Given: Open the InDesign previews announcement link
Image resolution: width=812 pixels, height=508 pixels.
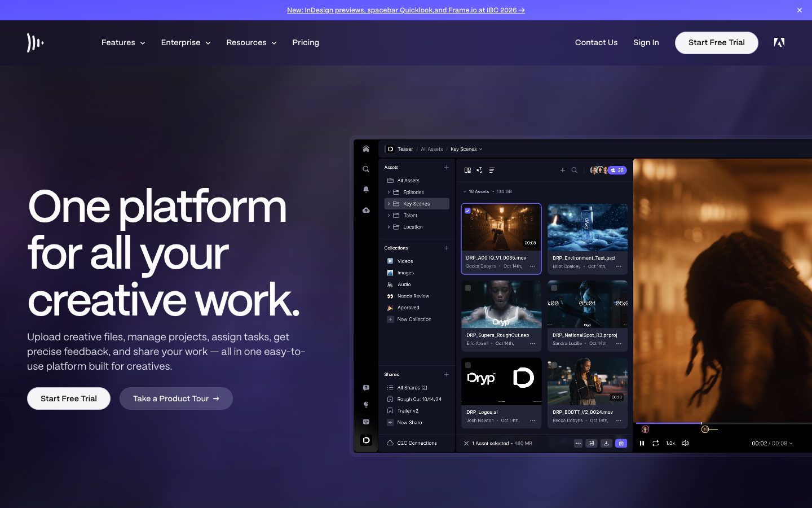Looking at the screenshot, I should (x=406, y=10).
